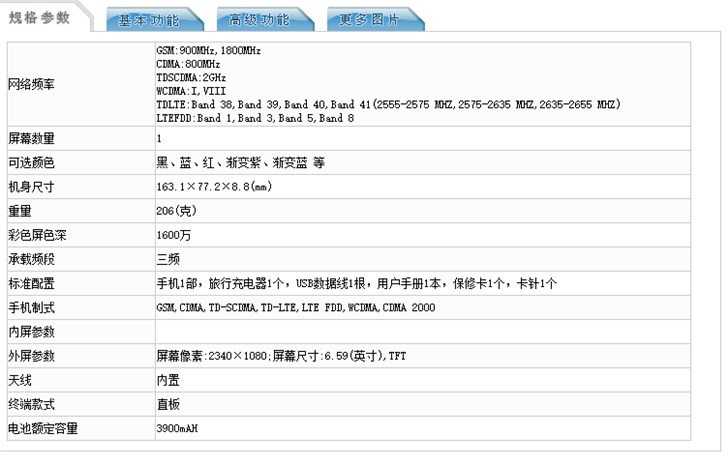Click the color list 黑、蓝、红、渐变紫
Viewport: 728px width, 464px height.
point(240,163)
